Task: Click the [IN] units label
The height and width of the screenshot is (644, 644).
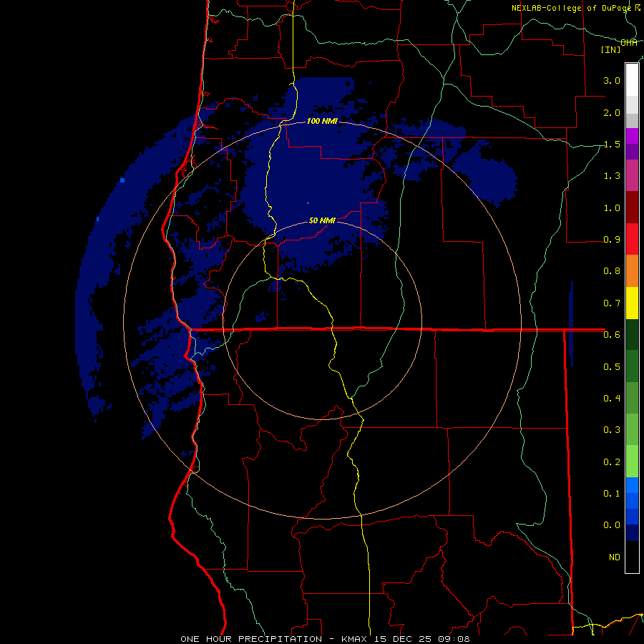Action: point(610,49)
